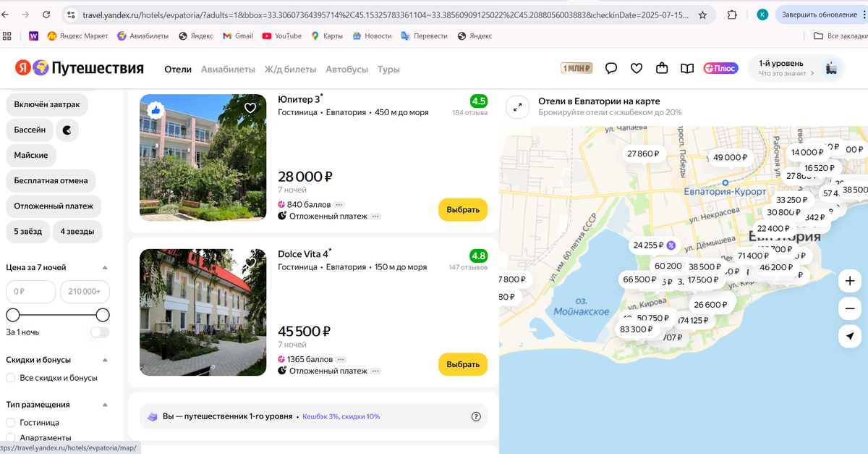Toggle the Включён завтрак filter

(x=47, y=104)
